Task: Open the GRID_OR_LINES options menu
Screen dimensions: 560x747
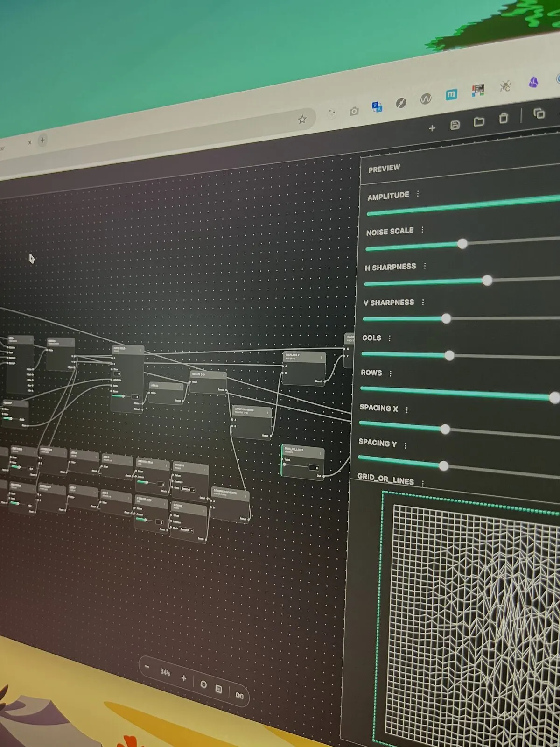Action: 423,483
